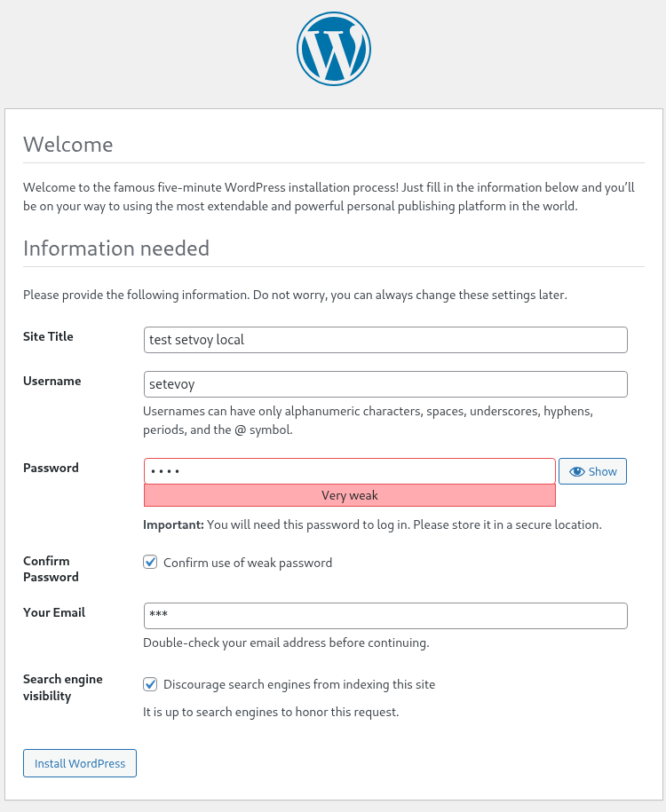Click the Information needed heading
The width and height of the screenshot is (666, 812).
[116, 248]
